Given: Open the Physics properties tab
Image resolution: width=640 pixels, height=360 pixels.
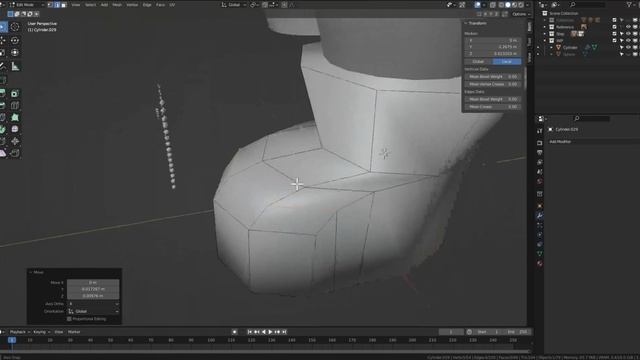Looking at the screenshot, I should click(540, 235).
